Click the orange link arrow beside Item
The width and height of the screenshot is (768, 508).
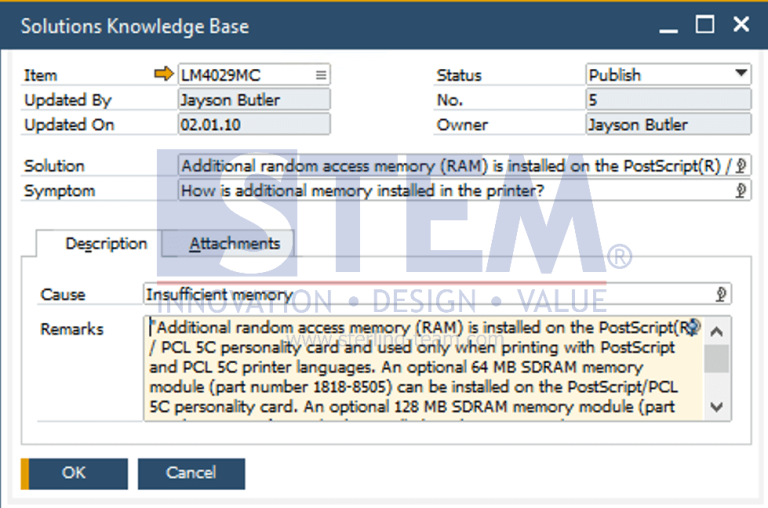163,74
